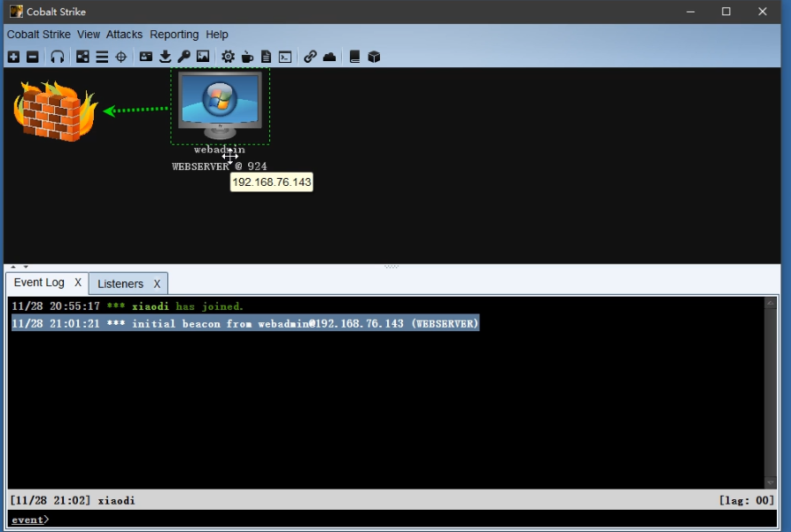791x532 pixels.
Task: Collapse bottom pane with splitter down arrow
Action: (26, 266)
